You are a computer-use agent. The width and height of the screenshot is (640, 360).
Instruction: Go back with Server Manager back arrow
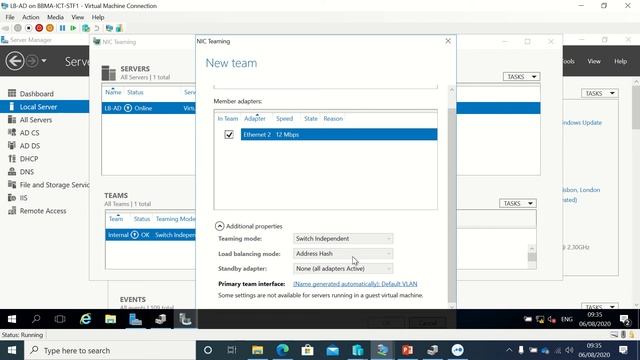15,61
